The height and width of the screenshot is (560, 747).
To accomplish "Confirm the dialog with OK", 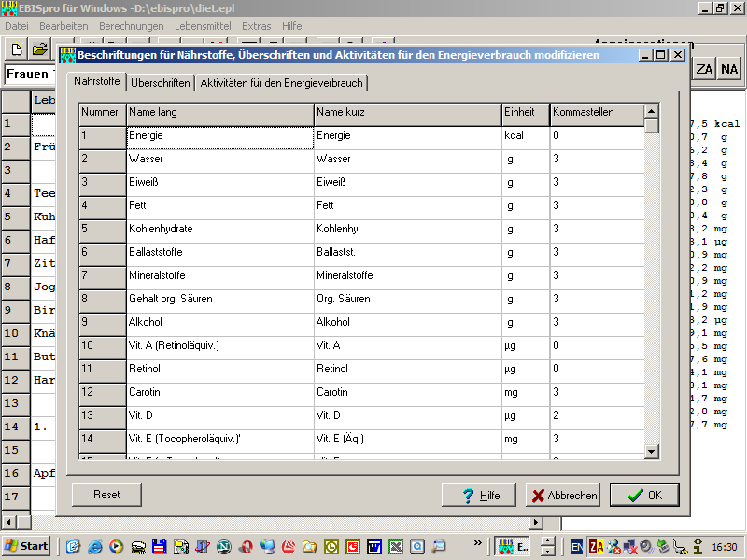I will pyautogui.click(x=644, y=496).
